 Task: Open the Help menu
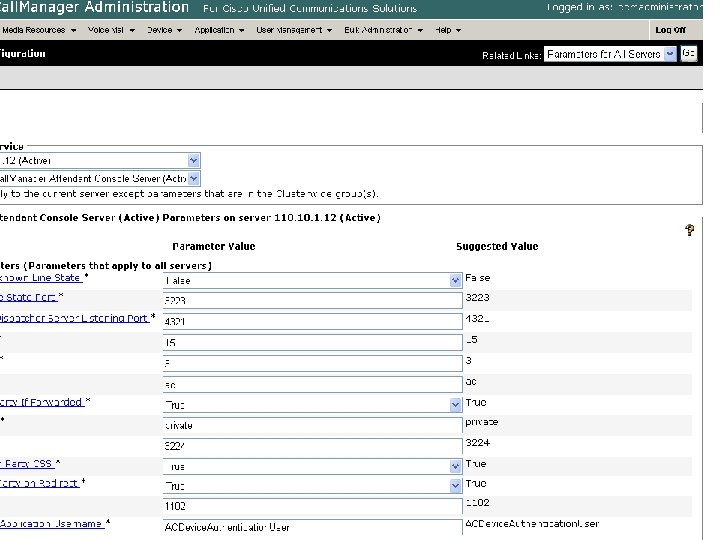tap(448, 30)
